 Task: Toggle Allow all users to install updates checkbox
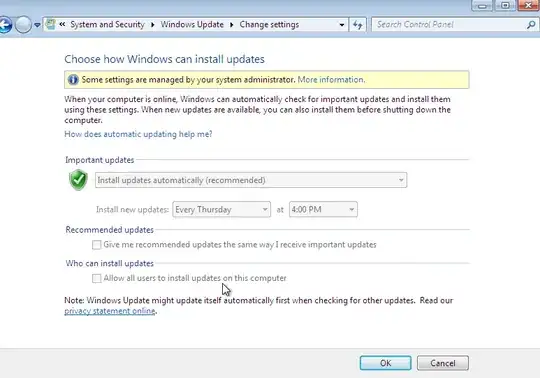pyautogui.click(x=96, y=278)
